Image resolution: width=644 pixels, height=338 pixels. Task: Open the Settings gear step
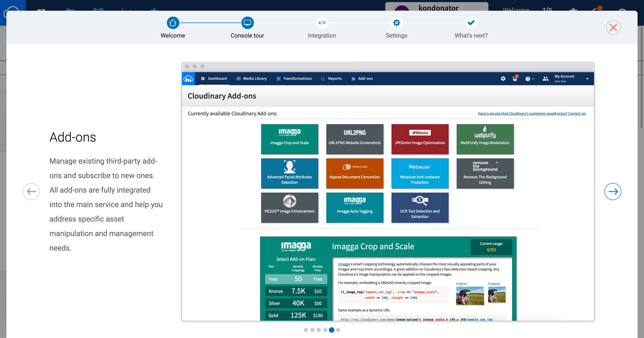396,23
